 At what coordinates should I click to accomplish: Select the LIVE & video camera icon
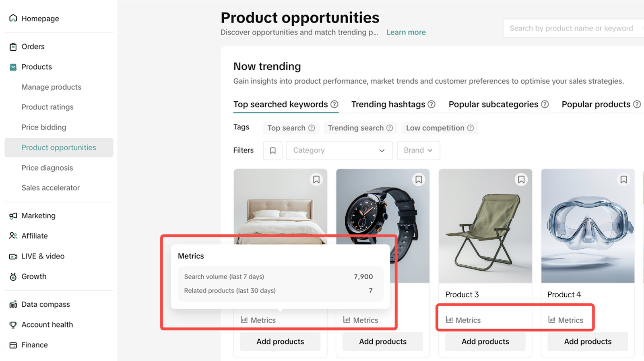point(14,256)
